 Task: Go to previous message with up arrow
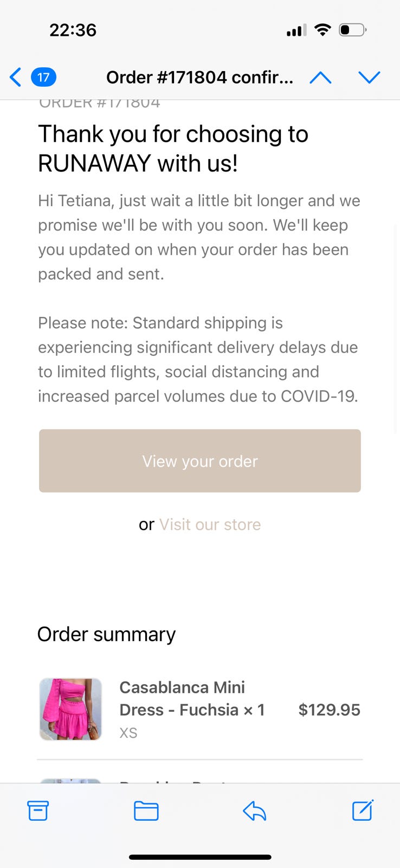tap(320, 78)
